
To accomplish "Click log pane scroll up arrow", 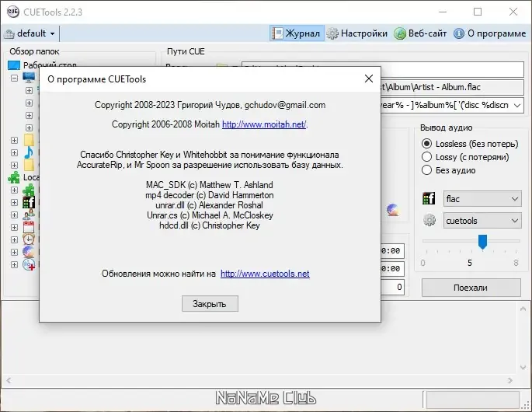I will pos(523,309).
